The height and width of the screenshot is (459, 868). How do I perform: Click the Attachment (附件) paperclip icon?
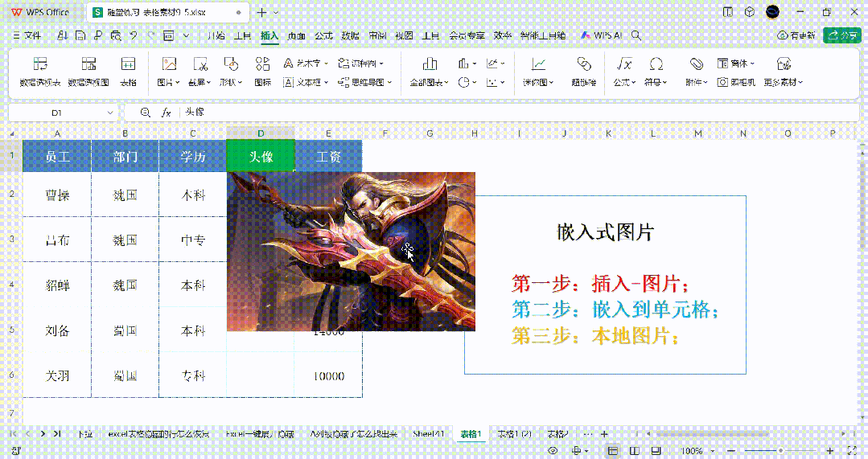[x=697, y=64]
